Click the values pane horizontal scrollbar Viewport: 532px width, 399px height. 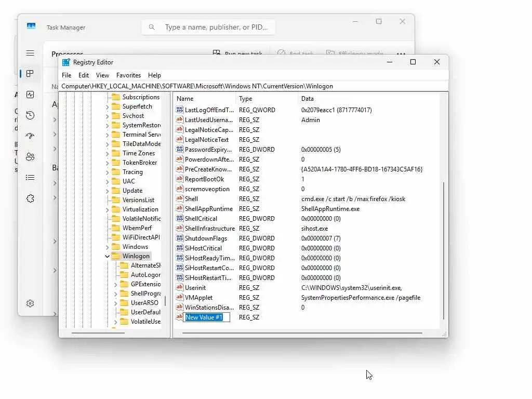click(302, 333)
